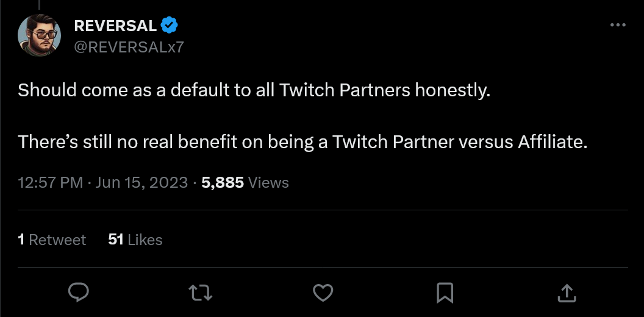The image size is (644, 317).
Task: View the 5,885 Views analytics
Action: pos(244,182)
